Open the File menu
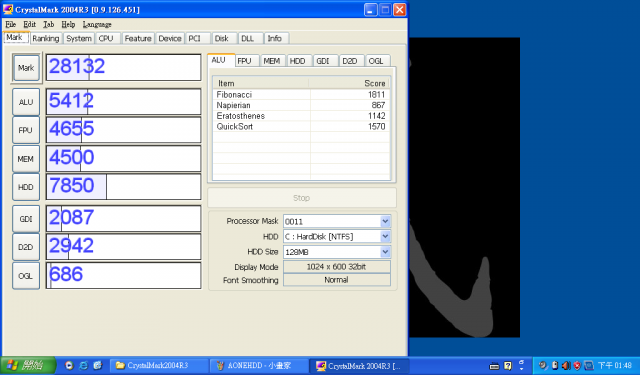Image resolution: width=640 pixels, height=375 pixels. click(x=11, y=24)
